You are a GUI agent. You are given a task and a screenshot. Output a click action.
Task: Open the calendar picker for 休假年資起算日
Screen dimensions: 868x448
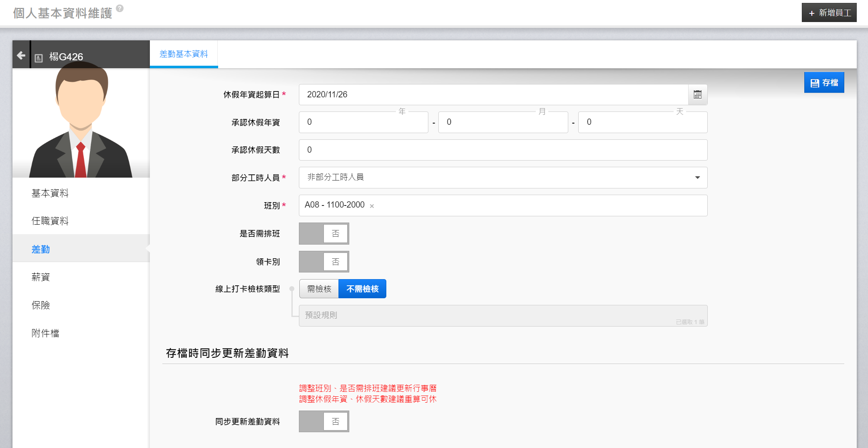click(x=697, y=95)
